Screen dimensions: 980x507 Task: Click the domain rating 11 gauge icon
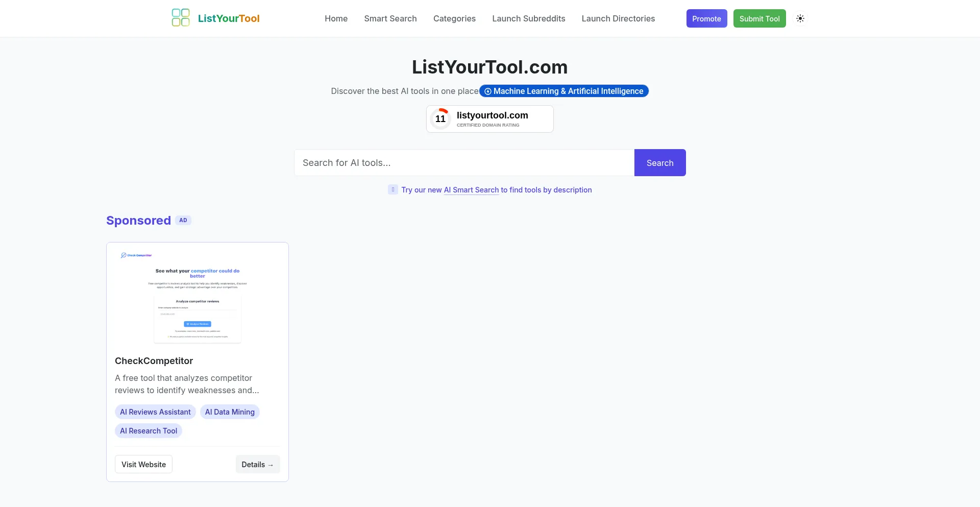tap(440, 119)
